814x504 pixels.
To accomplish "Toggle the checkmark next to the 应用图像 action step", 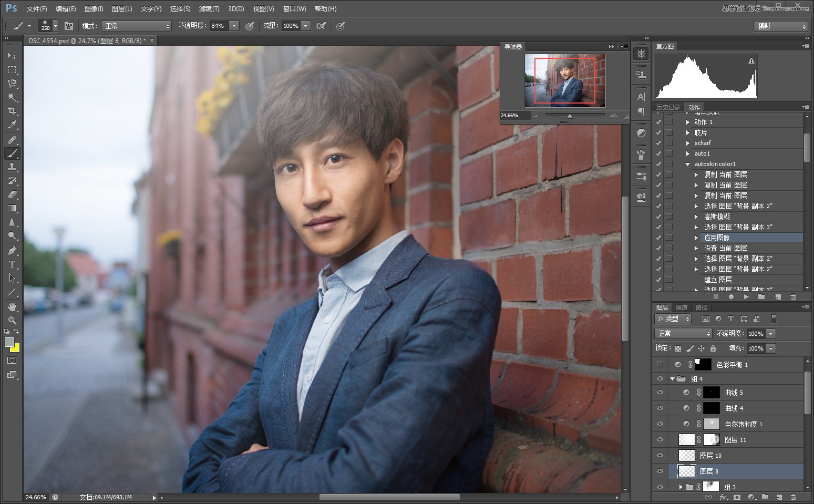I will 658,238.
